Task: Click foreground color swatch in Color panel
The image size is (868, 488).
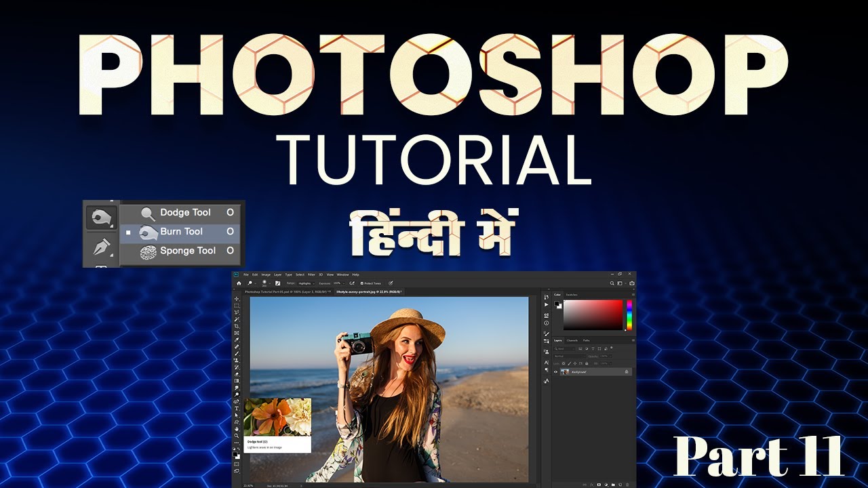Action: click(557, 303)
